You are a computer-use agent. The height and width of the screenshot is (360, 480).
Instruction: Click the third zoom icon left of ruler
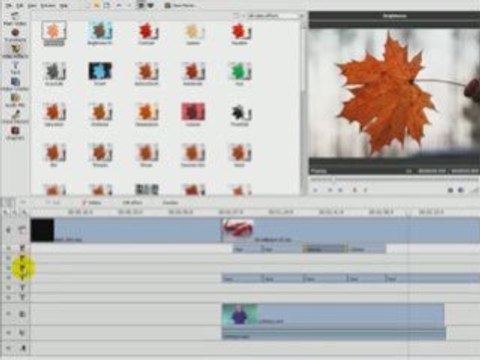click(x=24, y=212)
